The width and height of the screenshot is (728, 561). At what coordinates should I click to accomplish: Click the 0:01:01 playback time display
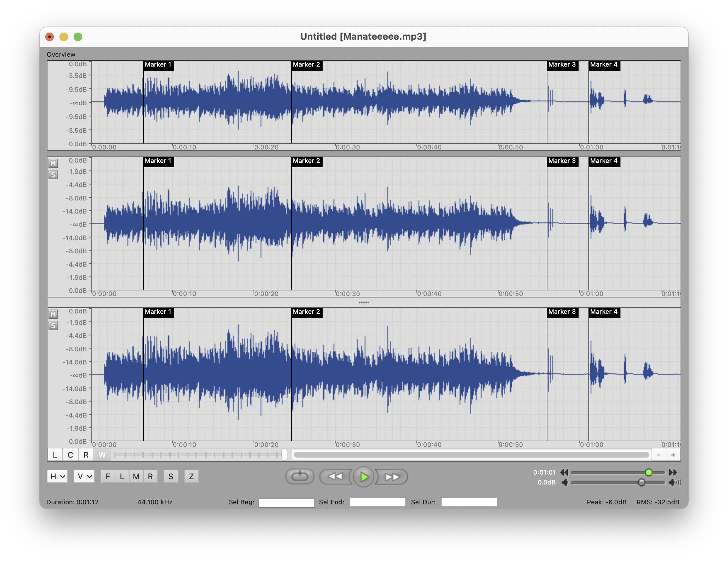pyautogui.click(x=544, y=472)
